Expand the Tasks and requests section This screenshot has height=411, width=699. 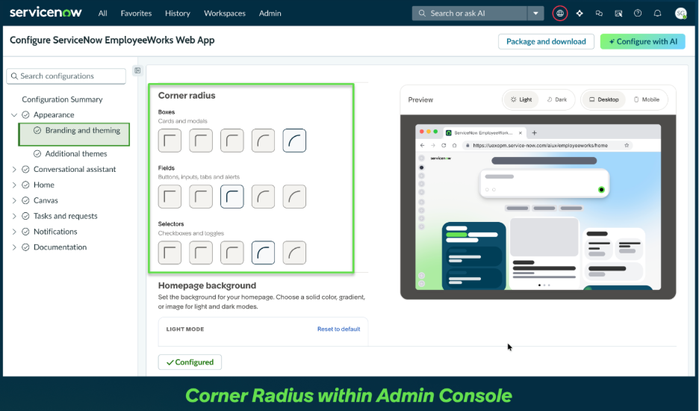[x=14, y=216]
